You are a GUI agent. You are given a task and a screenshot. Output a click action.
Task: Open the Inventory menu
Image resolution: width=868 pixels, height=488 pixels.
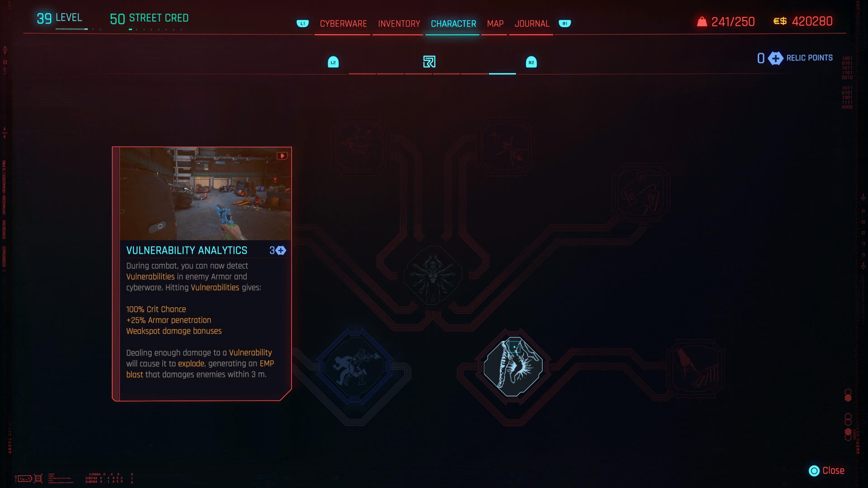[x=398, y=23]
